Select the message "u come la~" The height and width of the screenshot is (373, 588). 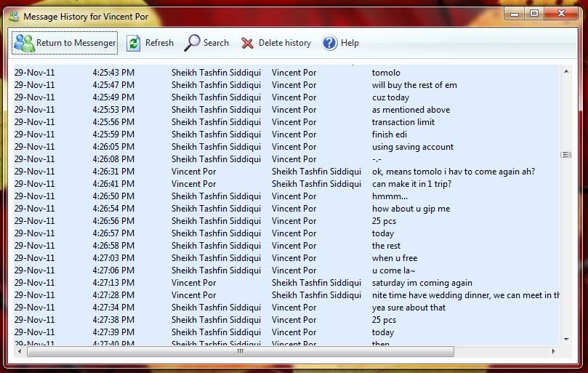pyautogui.click(x=393, y=270)
